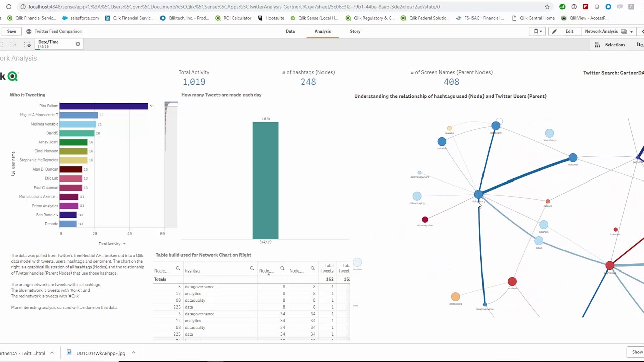Open the bookmark icon dropdown in the Qlik toolbar

pyautogui.click(x=538, y=31)
